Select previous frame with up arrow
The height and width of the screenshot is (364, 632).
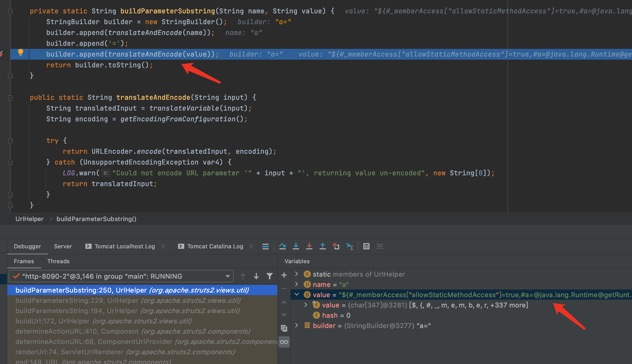[x=243, y=276]
